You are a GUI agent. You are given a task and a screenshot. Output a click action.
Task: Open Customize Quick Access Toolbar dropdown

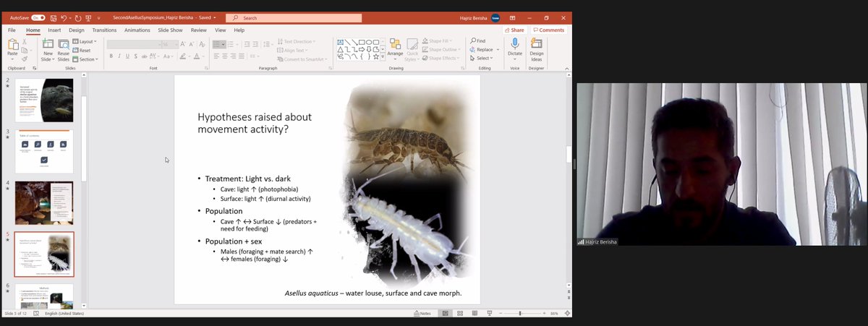click(99, 17)
